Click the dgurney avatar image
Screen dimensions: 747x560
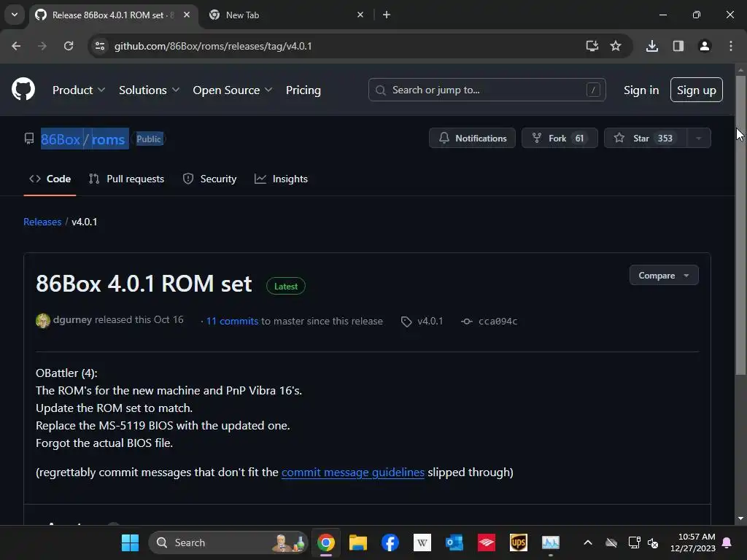tap(43, 321)
